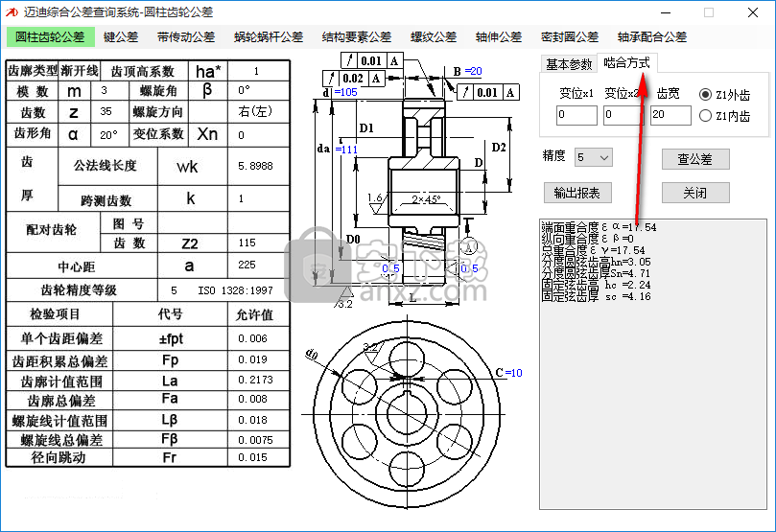776x532 pixels.
Task: Click the ISO 1328:1997 standard text
Action: (236, 290)
